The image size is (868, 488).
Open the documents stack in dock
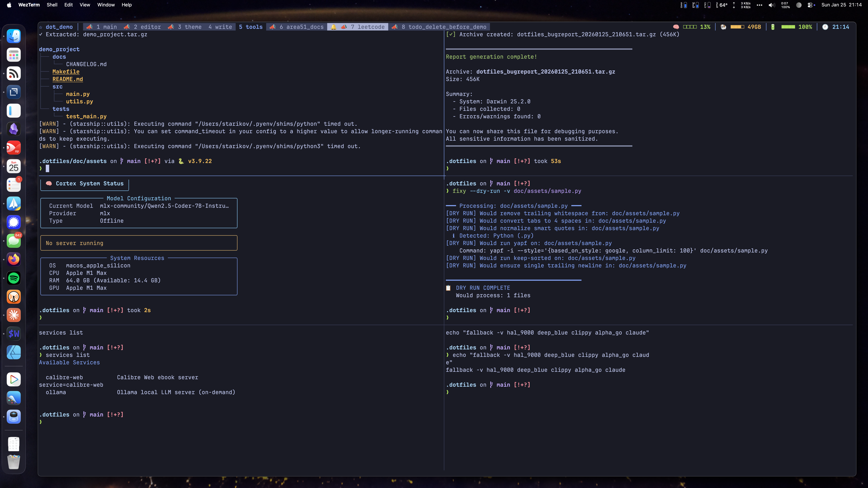tap(14, 444)
